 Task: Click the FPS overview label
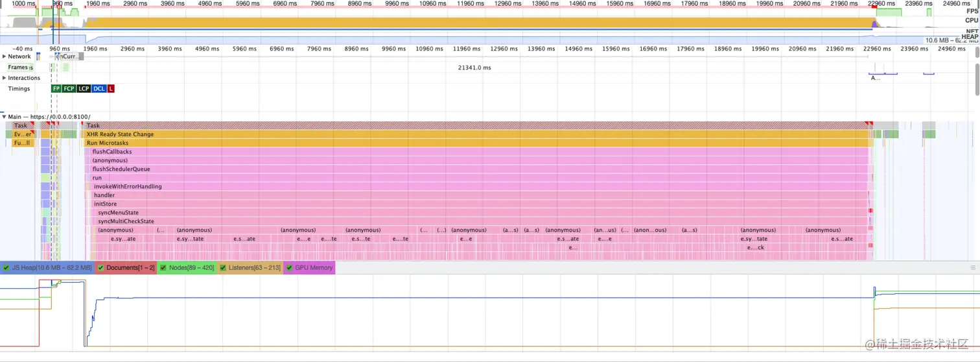click(x=972, y=11)
